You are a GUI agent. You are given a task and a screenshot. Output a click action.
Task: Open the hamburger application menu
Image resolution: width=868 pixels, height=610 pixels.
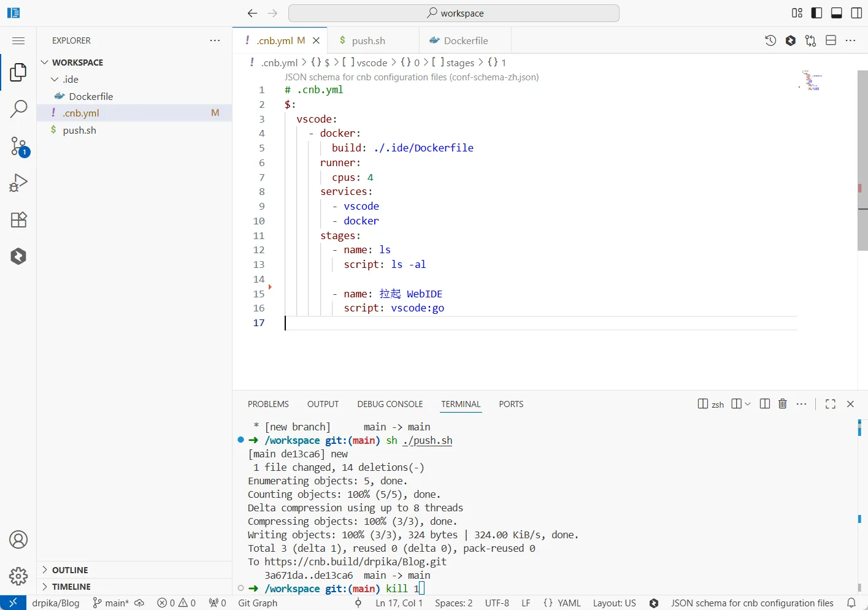[18, 40]
